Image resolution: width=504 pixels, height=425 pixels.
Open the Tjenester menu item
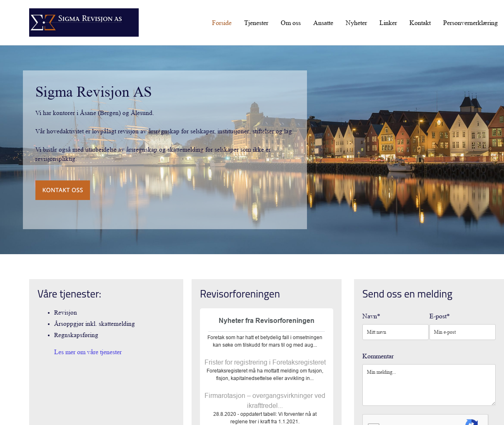tap(256, 23)
